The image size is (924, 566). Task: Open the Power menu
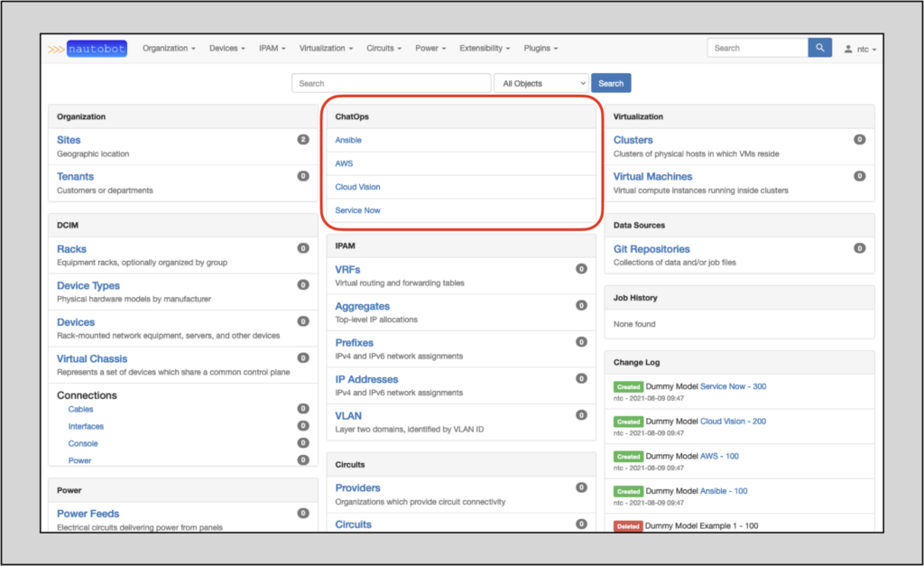coord(430,49)
